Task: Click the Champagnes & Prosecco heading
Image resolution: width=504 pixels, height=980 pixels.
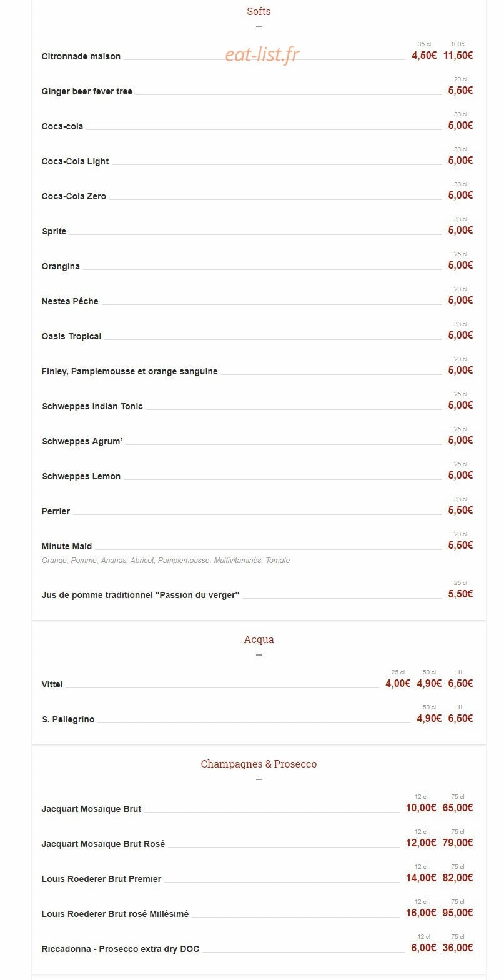Action: (259, 764)
